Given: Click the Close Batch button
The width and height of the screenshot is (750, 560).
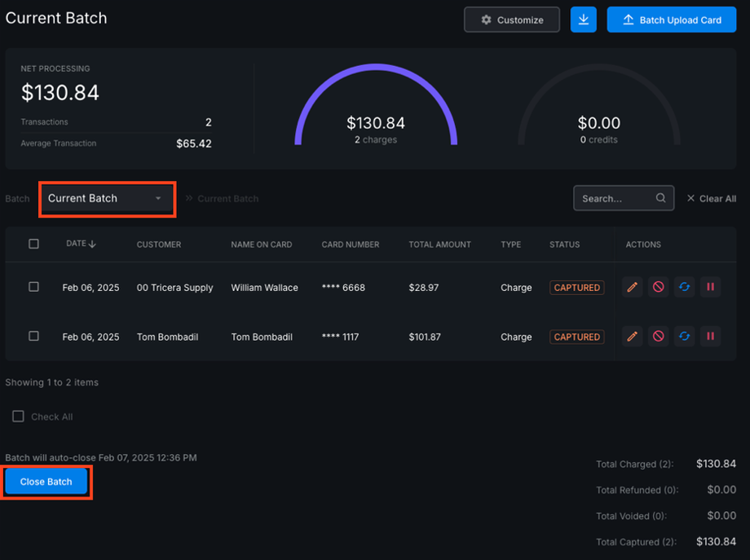Looking at the screenshot, I should coord(46,482).
